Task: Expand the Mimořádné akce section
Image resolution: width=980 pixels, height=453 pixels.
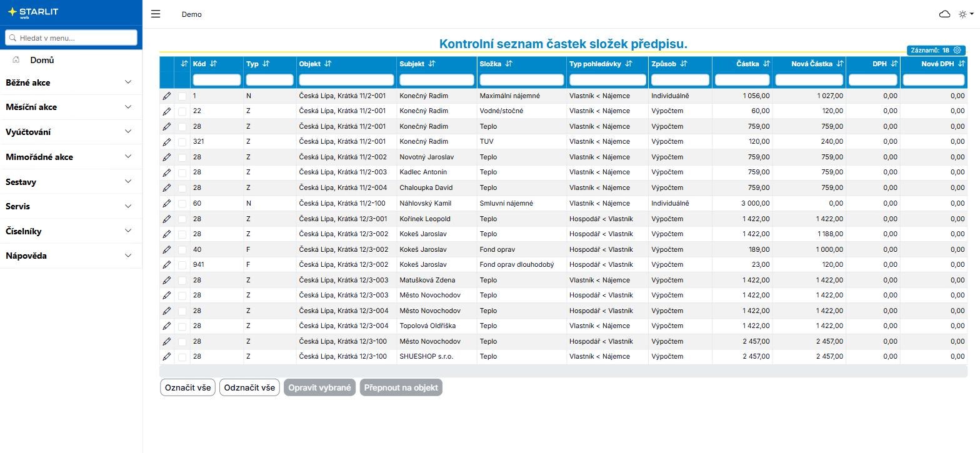Action: coord(71,157)
